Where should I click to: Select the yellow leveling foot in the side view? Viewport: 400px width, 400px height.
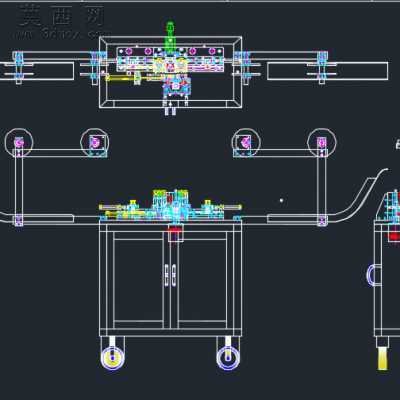(383, 358)
